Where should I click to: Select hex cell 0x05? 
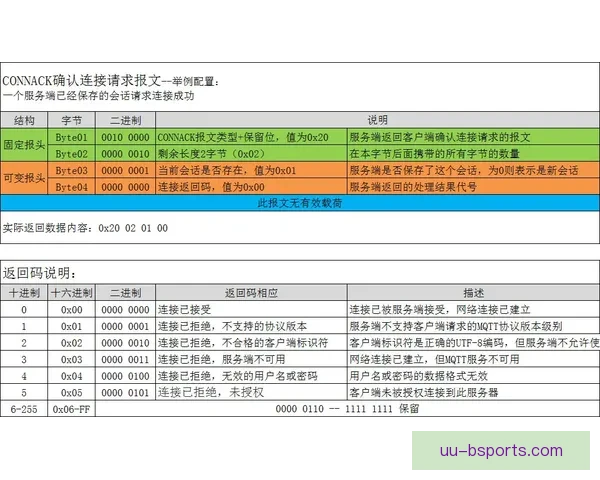(x=72, y=392)
